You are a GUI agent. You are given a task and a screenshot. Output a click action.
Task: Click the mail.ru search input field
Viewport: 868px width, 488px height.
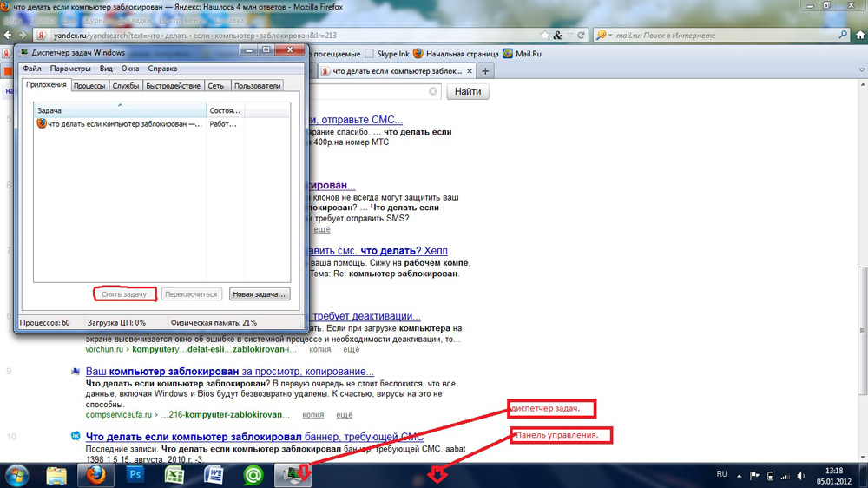(722, 35)
